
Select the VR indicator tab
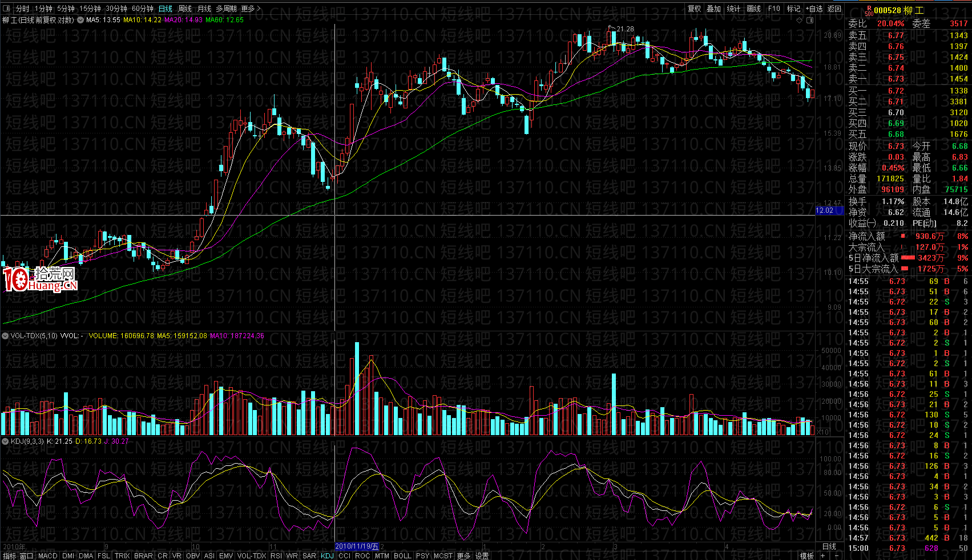[x=176, y=555]
